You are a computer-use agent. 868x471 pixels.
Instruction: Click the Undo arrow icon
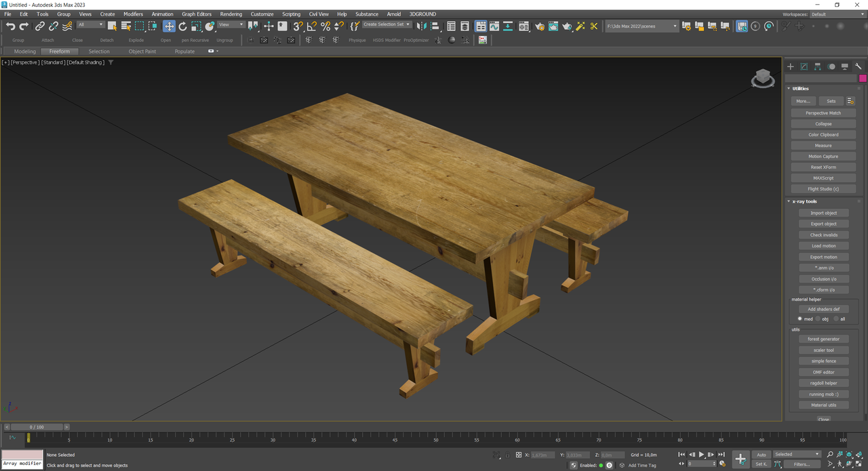10,26
